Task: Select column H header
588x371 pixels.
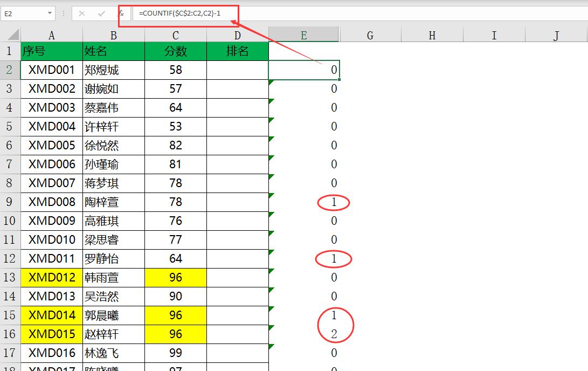Action: [432, 35]
